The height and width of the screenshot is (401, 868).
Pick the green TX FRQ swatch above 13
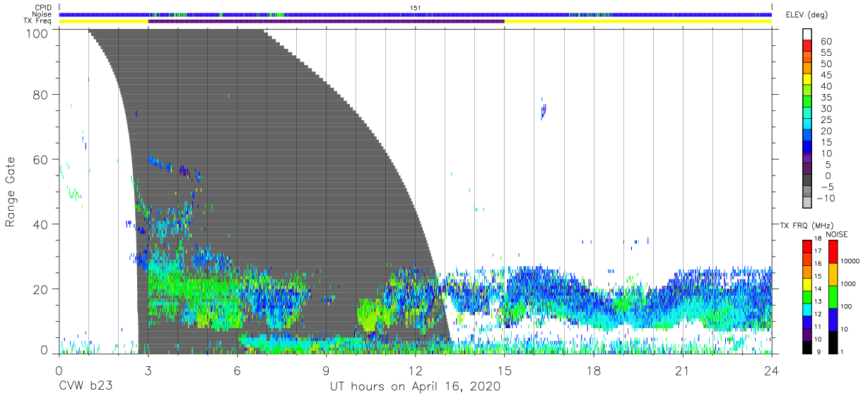click(x=807, y=297)
